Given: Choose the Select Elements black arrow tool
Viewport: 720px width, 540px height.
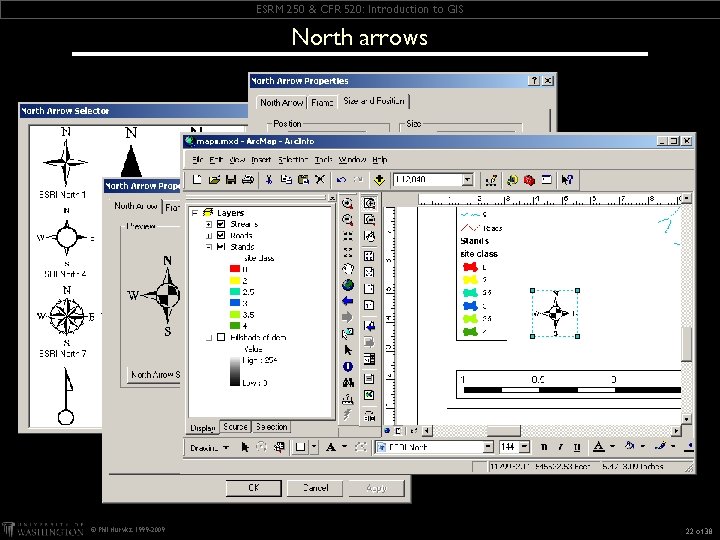Looking at the screenshot, I should [x=348, y=350].
